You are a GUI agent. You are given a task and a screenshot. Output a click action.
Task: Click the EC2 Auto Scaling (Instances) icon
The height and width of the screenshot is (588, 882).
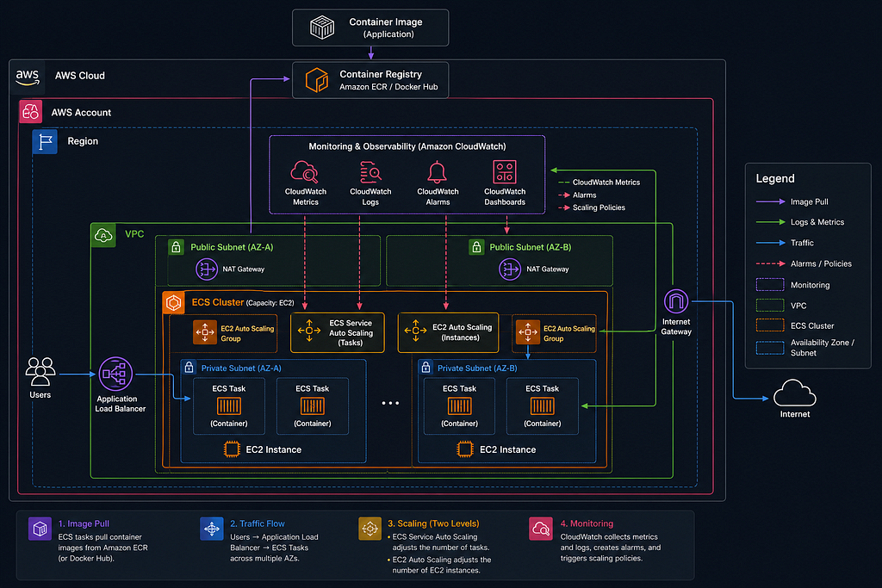[x=416, y=331]
